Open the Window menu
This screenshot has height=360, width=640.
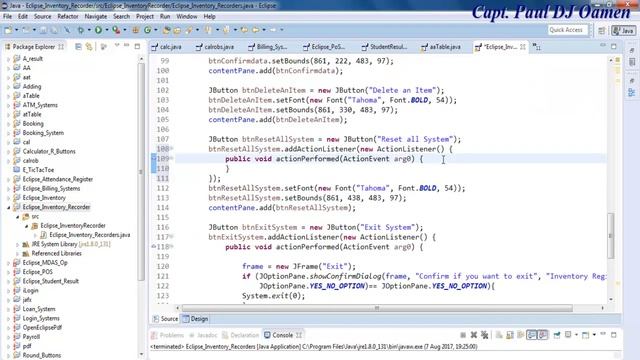click(x=187, y=16)
